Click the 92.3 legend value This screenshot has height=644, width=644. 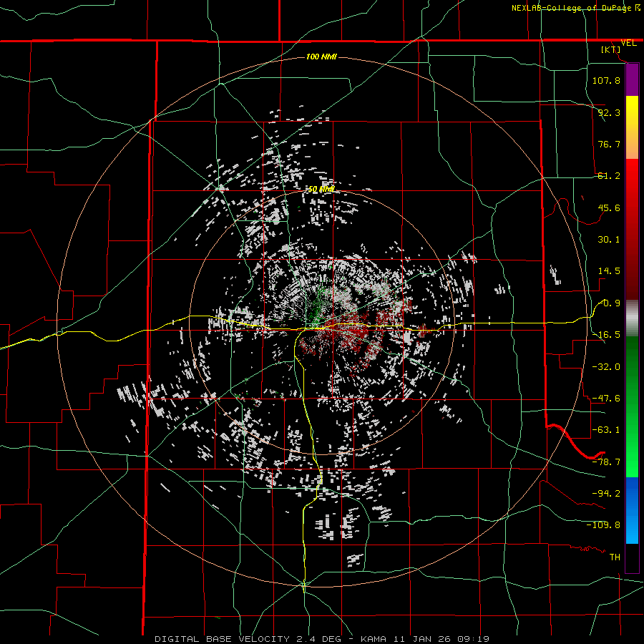[609, 112]
